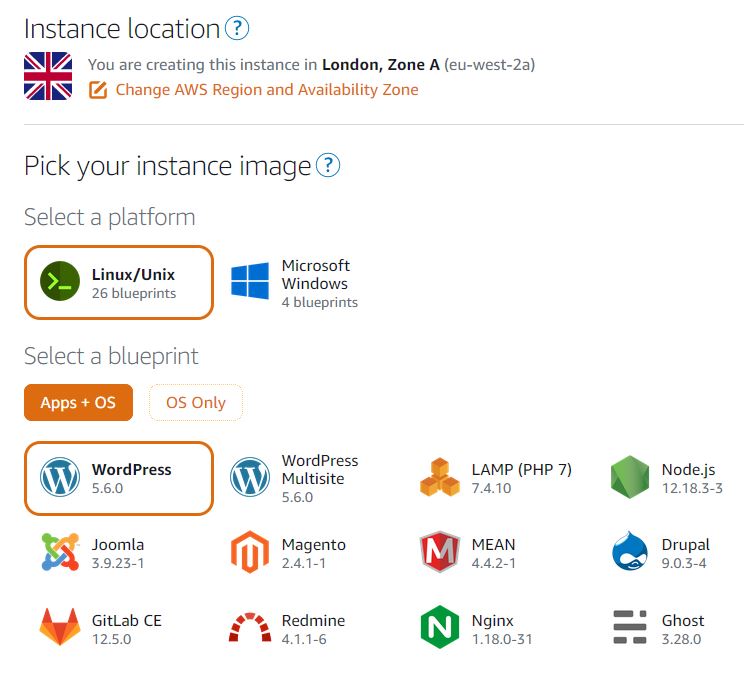Click the Redmine blueprint label
744x677 pixels.
click(313, 621)
